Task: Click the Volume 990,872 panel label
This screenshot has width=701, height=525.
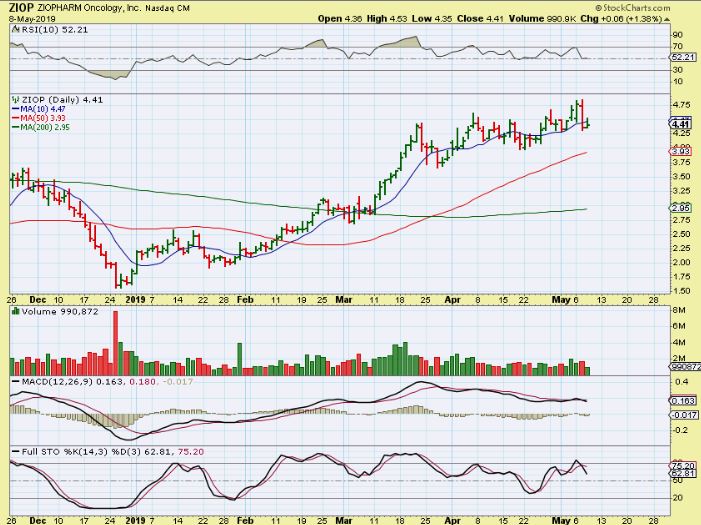Action: coord(60,311)
